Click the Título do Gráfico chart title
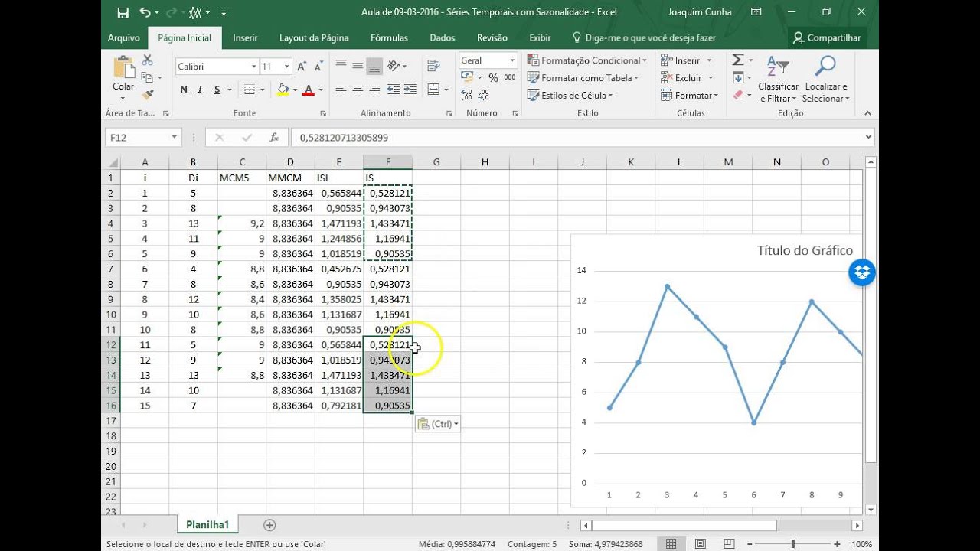 pos(805,250)
